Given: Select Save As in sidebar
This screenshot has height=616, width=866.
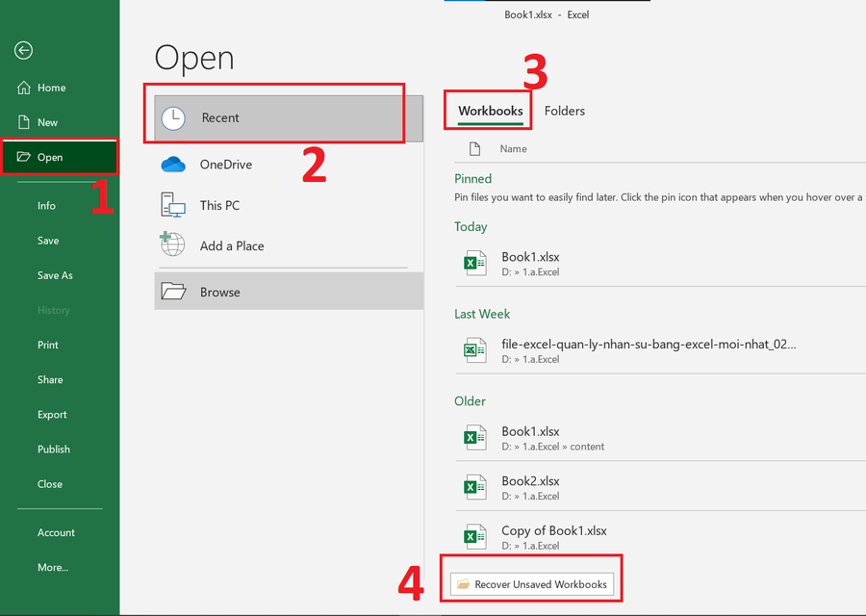Looking at the screenshot, I should click(x=55, y=275).
